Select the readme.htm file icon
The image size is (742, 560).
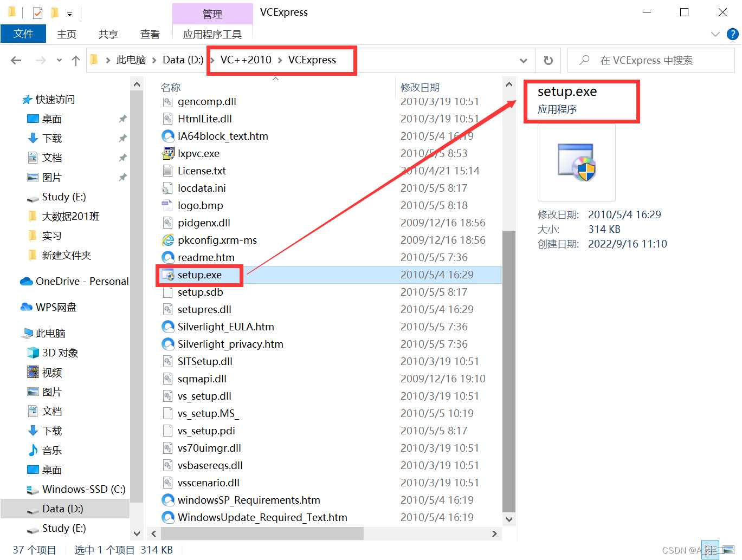pos(168,257)
